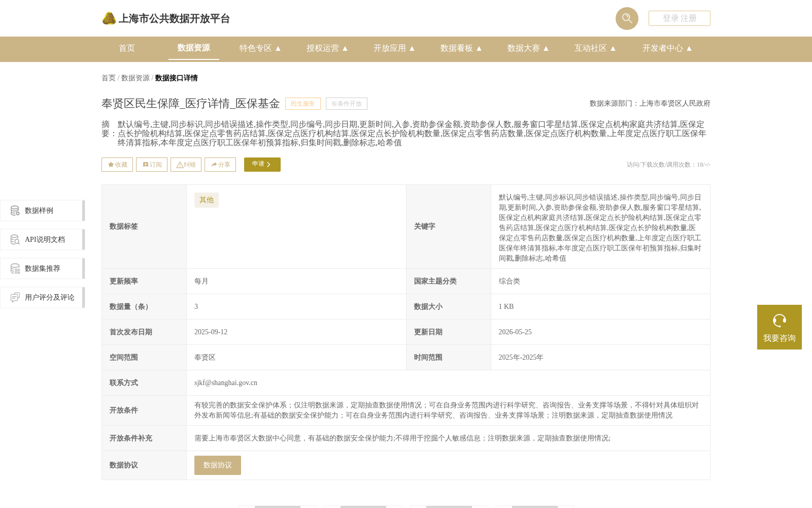Click the 数据来源部门 source text
Viewport: 812px width, 508px height.
[x=650, y=104]
